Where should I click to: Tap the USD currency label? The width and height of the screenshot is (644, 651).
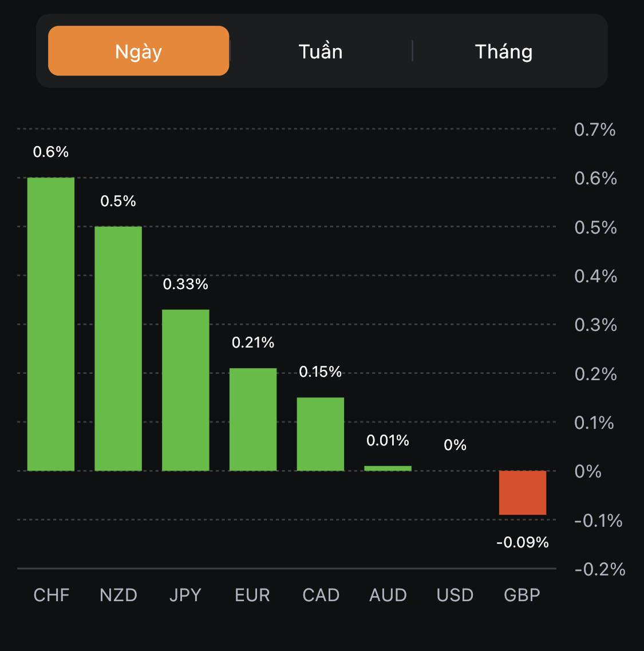pyautogui.click(x=455, y=595)
